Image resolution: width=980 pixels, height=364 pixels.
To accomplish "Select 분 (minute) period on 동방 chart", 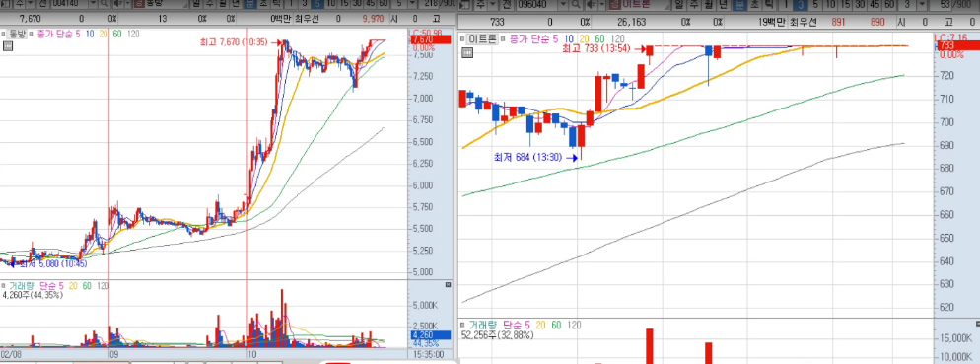I will (249, 4).
